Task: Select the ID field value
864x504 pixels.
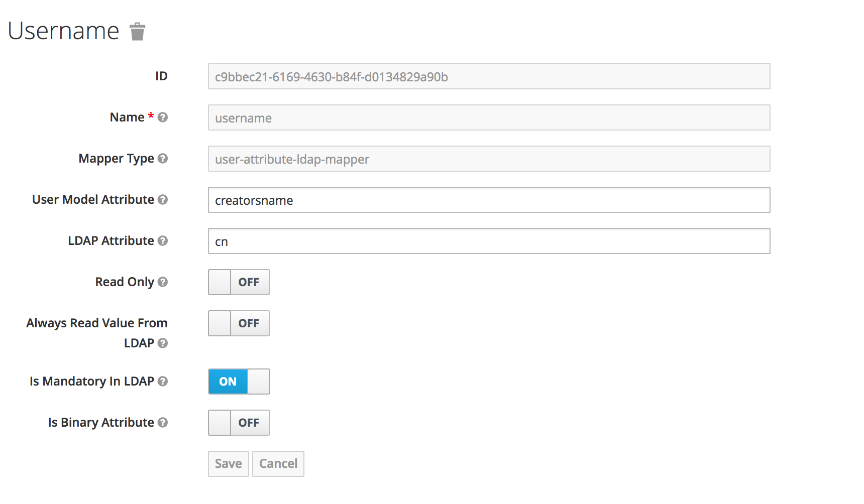Action: click(489, 76)
